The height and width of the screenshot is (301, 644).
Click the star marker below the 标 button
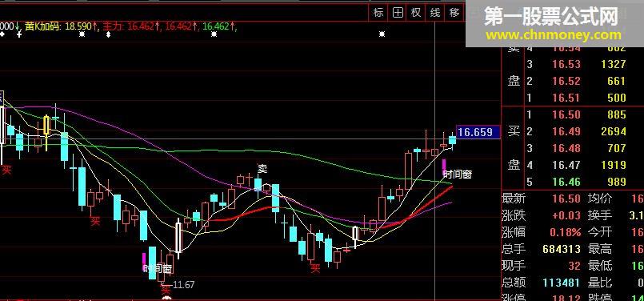(x=382, y=34)
